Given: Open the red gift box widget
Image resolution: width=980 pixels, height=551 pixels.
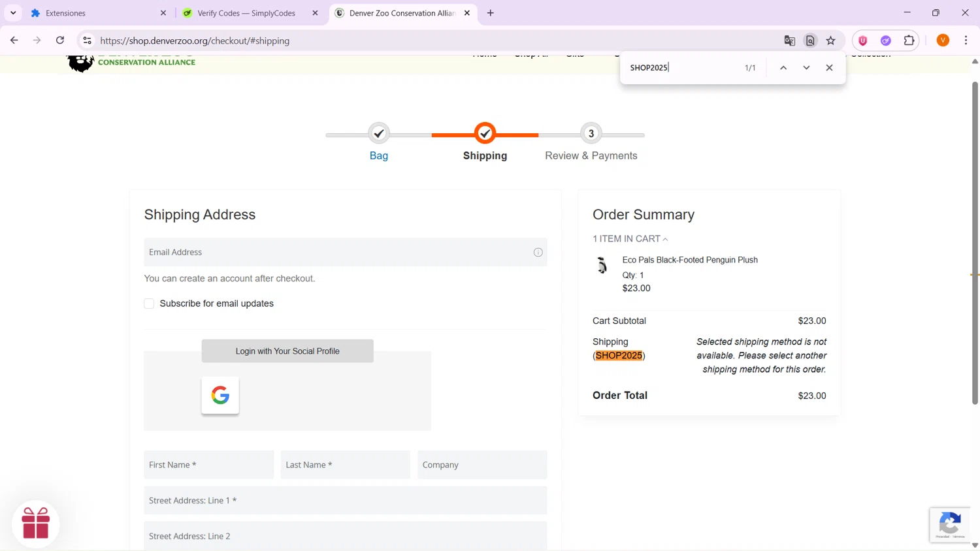Looking at the screenshot, I should click(36, 524).
